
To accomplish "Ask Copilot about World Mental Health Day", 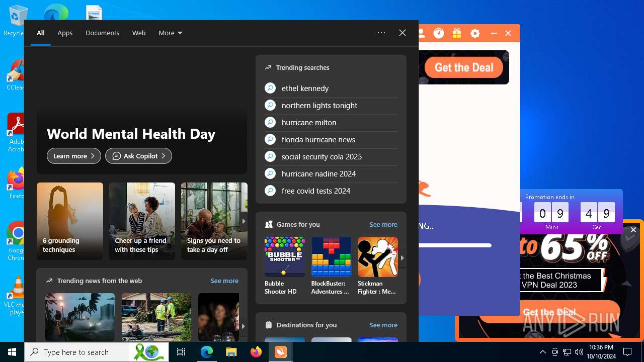I will pos(138,156).
